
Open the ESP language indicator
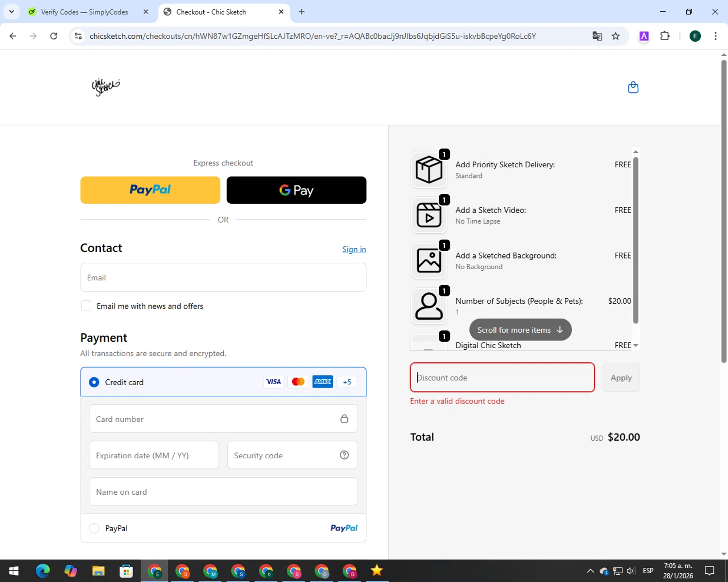click(648, 571)
